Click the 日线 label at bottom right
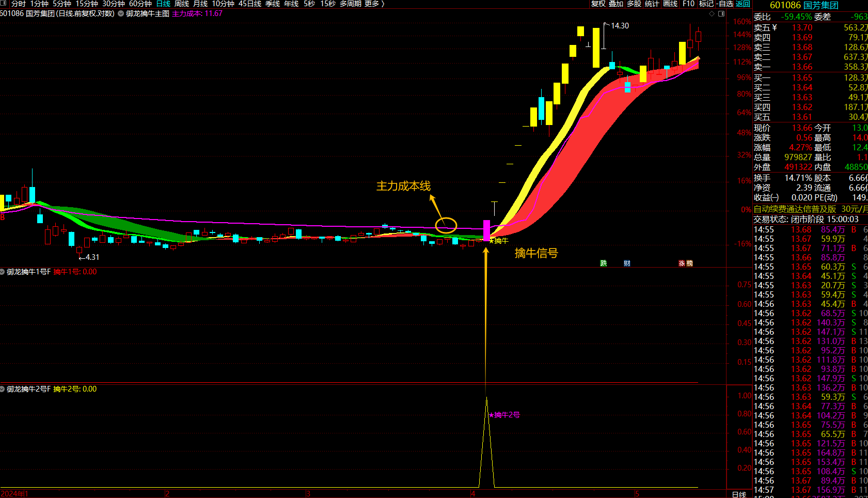The width and height of the screenshot is (868, 498). [739, 494]
